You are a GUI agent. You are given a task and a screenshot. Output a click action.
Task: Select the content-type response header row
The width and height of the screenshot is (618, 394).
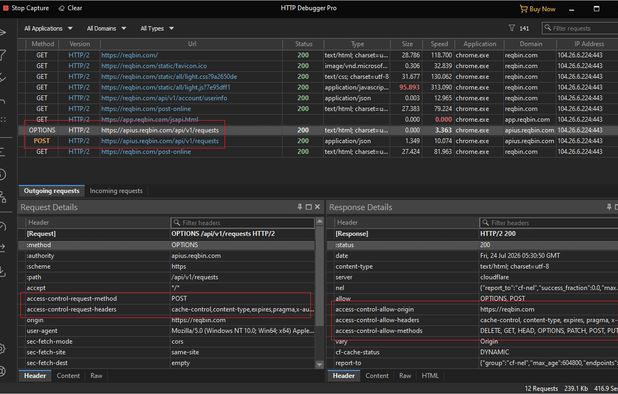point(473,266)
